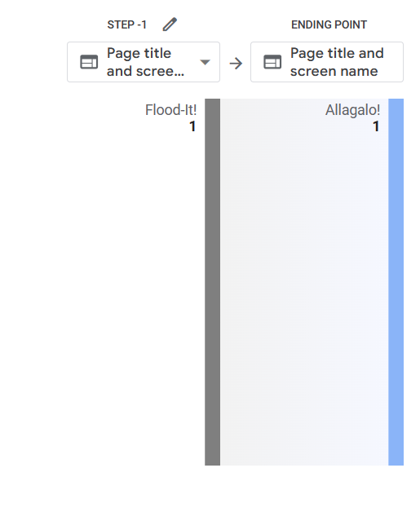This screenshot has width=420, height=521.
Task: Click the STEP -1 heading label
Action: [126, 24]
